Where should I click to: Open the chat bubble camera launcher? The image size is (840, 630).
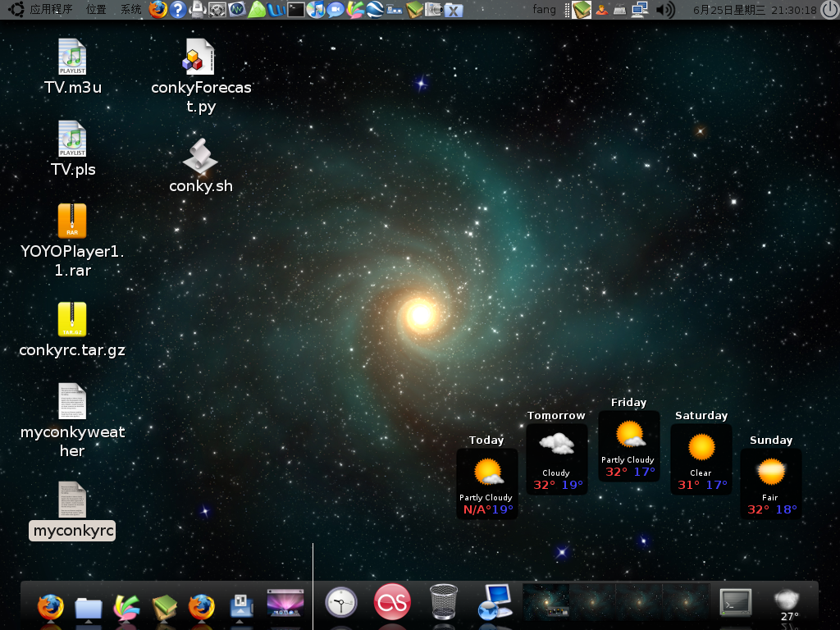coord(336,9)
